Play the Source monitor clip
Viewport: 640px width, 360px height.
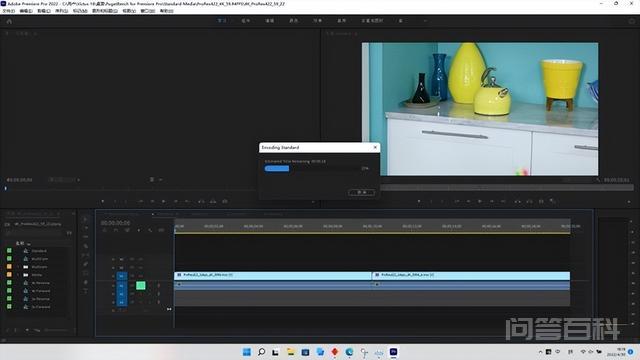[x=164, y=201]
